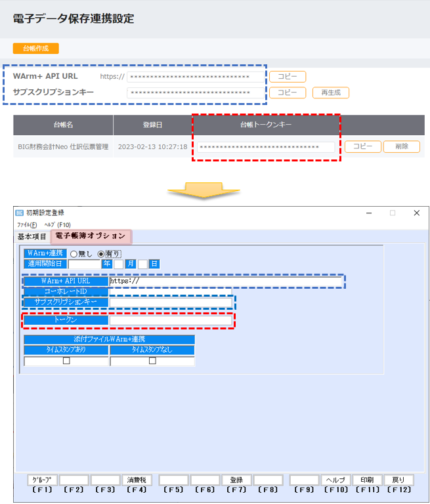Click the 適用開始日 year input field
Viewport: 430px width, 504px height.
tap(84, 264)
